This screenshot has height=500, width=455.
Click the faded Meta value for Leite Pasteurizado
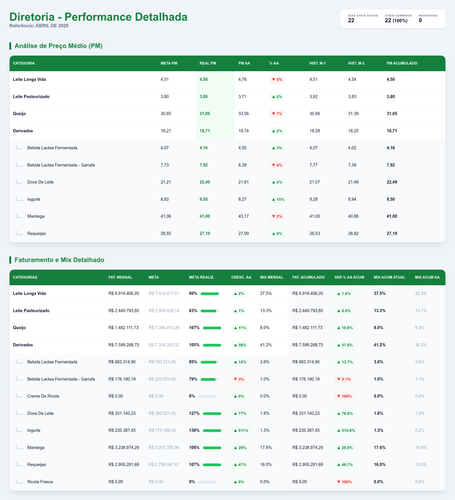click(x=164, y=311)
